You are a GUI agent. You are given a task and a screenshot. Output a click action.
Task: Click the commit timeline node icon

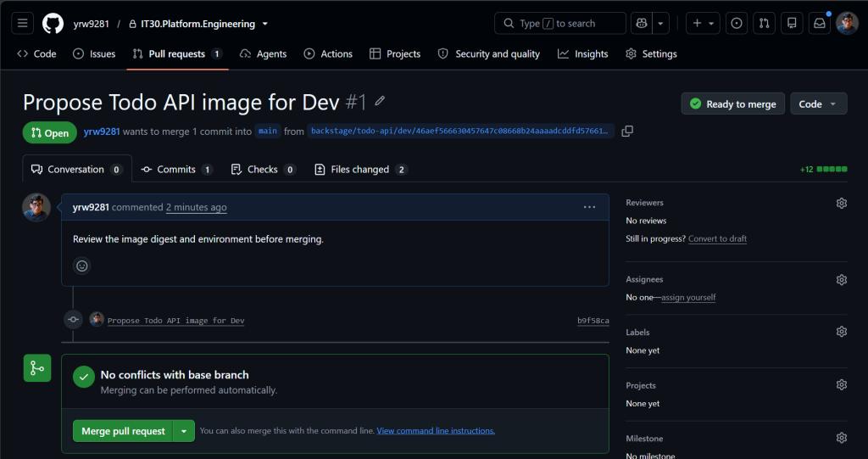pyautogui.click(x=73, y=319)
